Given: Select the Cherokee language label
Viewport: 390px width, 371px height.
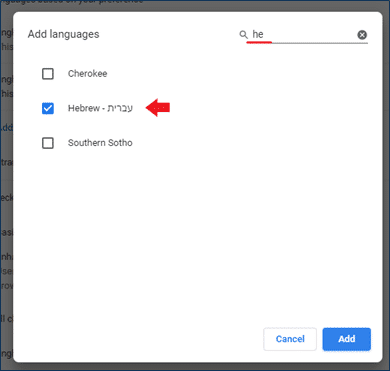Looking at the screenshot, I should [88, 74].
